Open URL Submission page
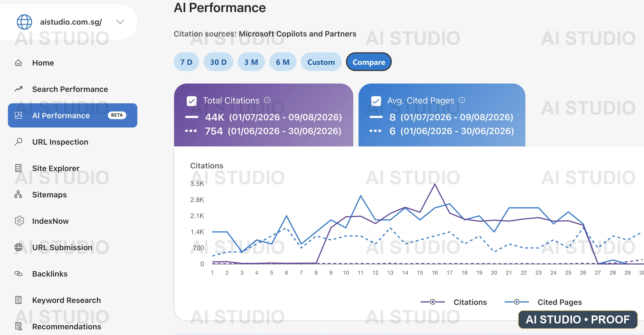This screenshot has width=644, height=335. tap(62, 247)
